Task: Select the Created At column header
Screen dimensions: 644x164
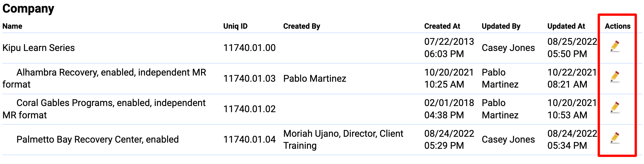Action: (x=442, y=26)
